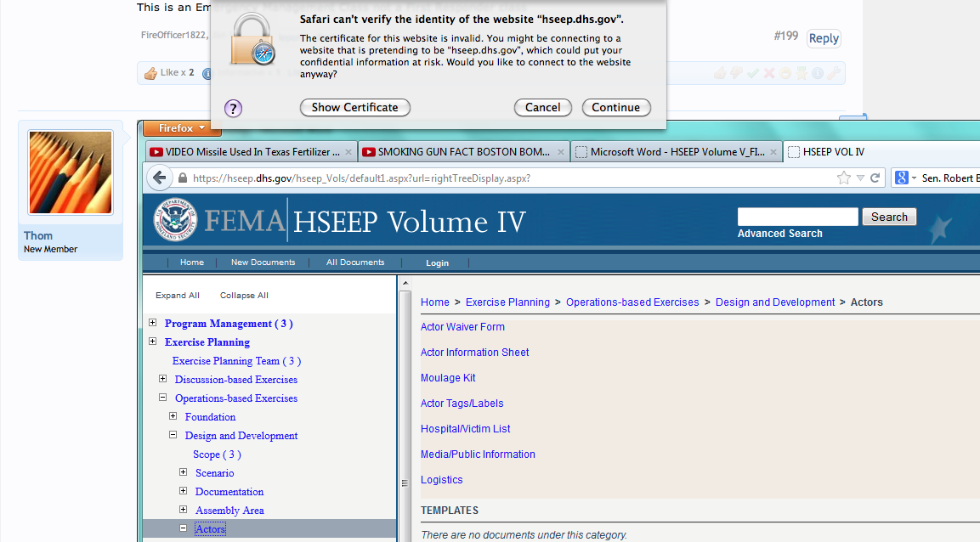Click the Google search engine icon
The image size is (980, 542).
coord(903,178)
